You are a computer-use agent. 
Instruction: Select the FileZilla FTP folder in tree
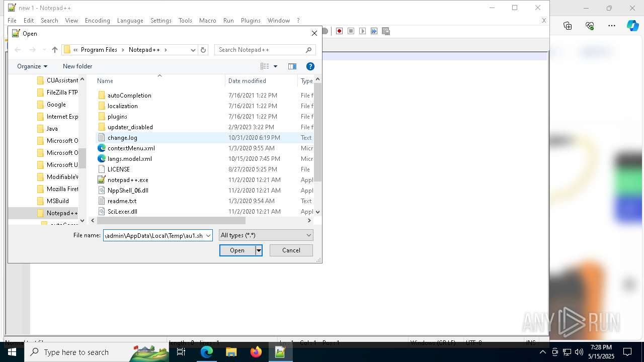[x=58, y=93]
